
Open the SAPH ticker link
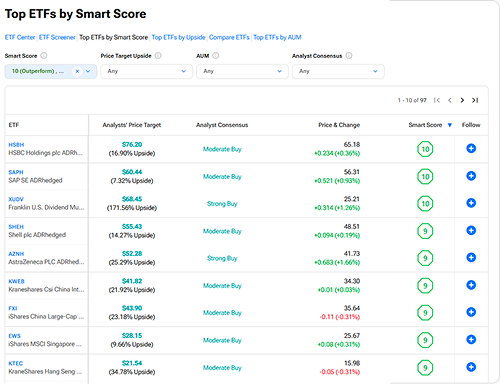pyautogui.click(x=16, y=172)
